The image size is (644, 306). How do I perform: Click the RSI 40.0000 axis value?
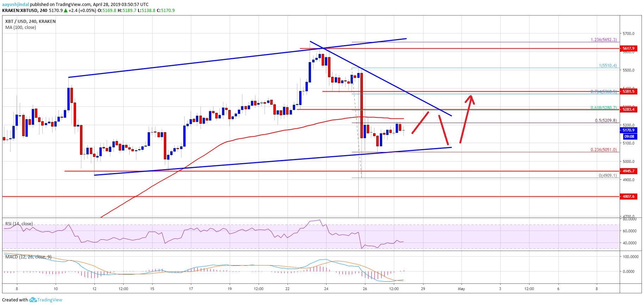(x=630, y=243)
